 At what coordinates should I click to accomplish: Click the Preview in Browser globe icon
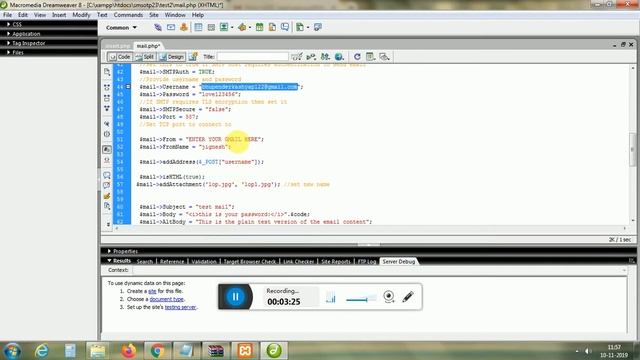pyautogui.click(x=339, y=57)
